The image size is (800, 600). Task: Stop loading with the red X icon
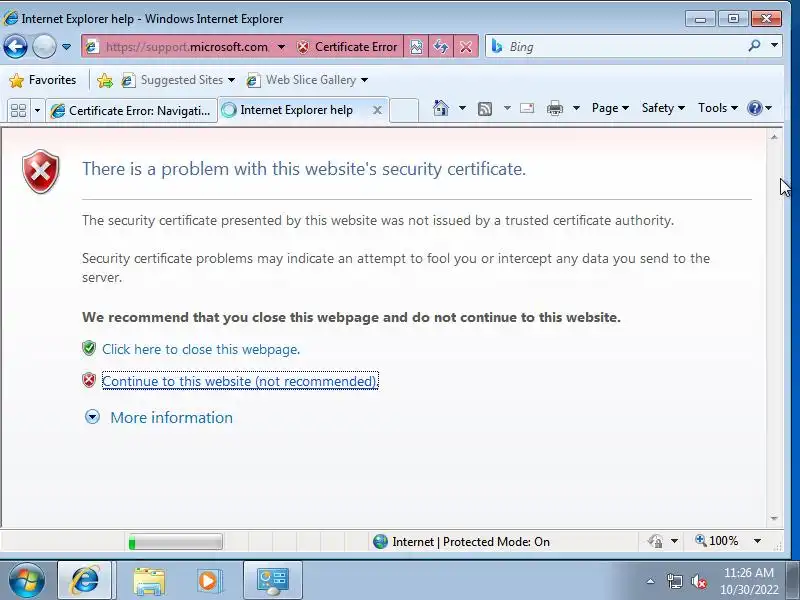pyautogui.click(x=465, y=47)
